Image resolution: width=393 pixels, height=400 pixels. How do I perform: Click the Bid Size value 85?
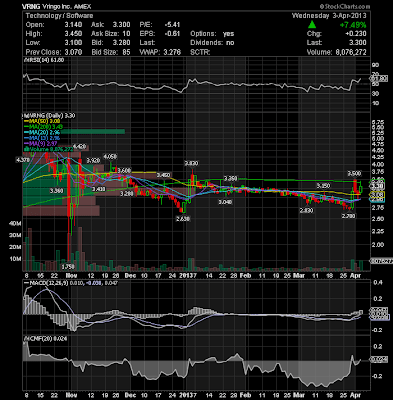point(126,52)
